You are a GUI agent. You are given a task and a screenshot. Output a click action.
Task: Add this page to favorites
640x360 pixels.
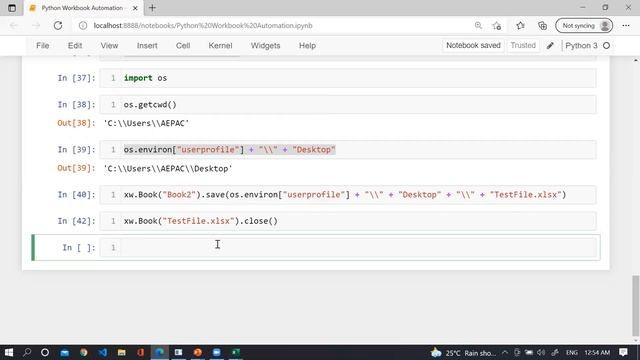tap(497, 26)
